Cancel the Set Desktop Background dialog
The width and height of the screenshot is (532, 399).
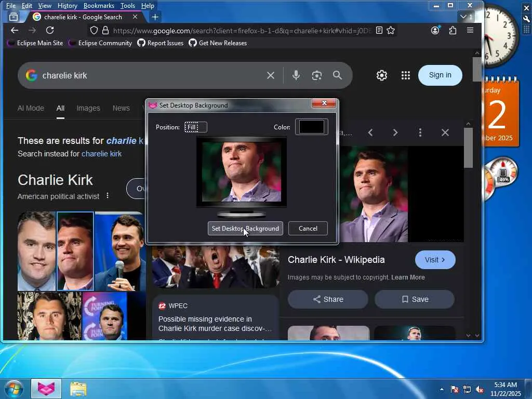[308, 229]
